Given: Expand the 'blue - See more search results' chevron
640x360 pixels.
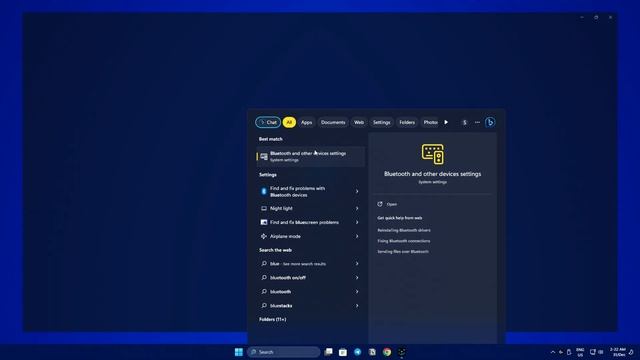Looking at the screenshot, I should tap(357, 264).
